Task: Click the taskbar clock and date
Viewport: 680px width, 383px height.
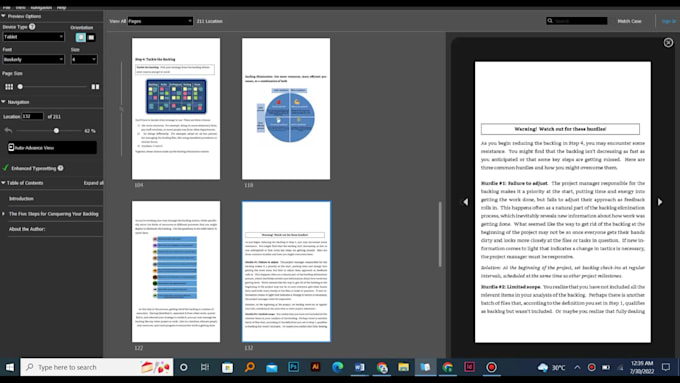Action: tap(642, 367)
